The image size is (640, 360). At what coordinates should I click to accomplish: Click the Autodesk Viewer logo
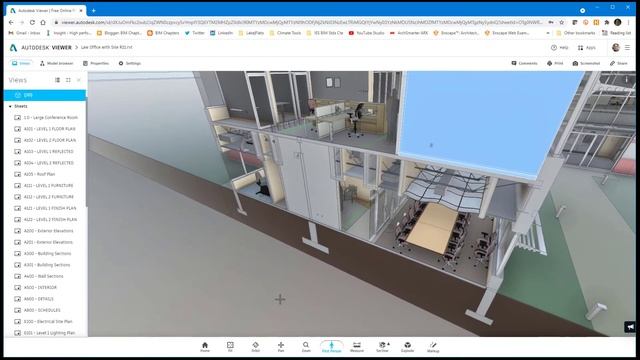(40, 48)
